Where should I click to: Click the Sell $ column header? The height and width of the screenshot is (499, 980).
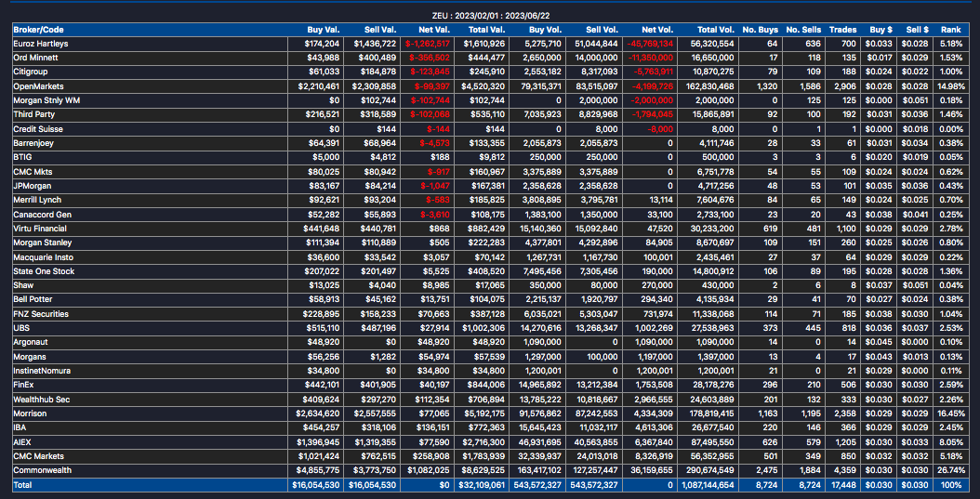pos(917,30)
